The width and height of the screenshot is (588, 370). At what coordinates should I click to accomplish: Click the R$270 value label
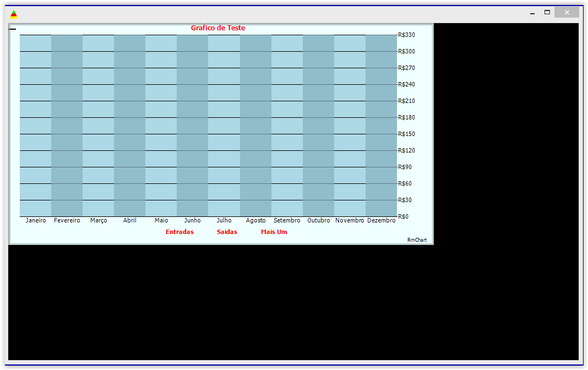pyautogui.click(x=406, y=68)
